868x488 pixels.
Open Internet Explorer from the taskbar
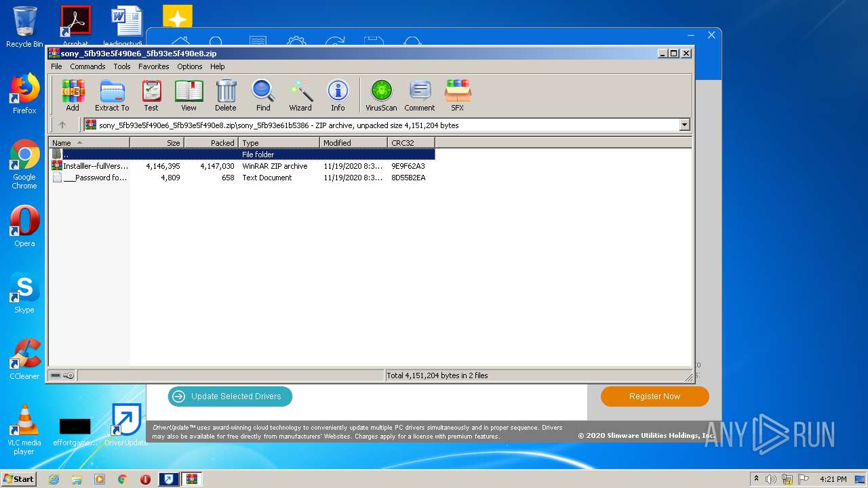coord(54,479)
